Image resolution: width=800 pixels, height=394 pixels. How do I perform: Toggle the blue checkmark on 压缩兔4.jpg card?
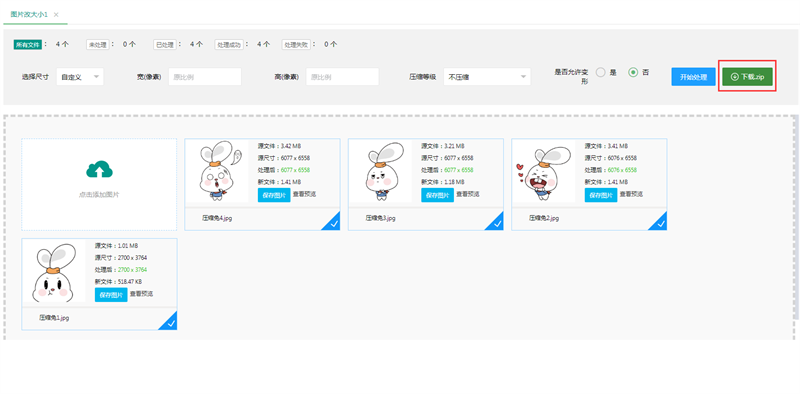pos(333,223)
